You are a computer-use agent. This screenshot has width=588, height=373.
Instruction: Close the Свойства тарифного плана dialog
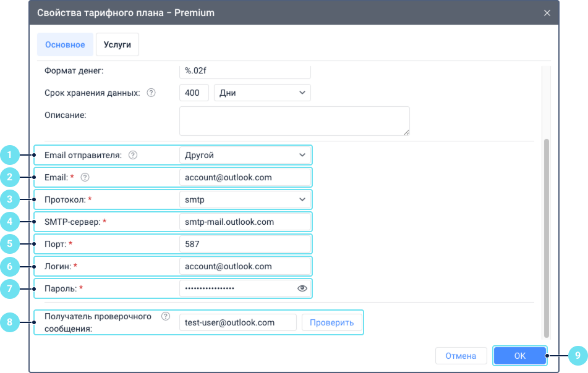[x=547, y=12]
